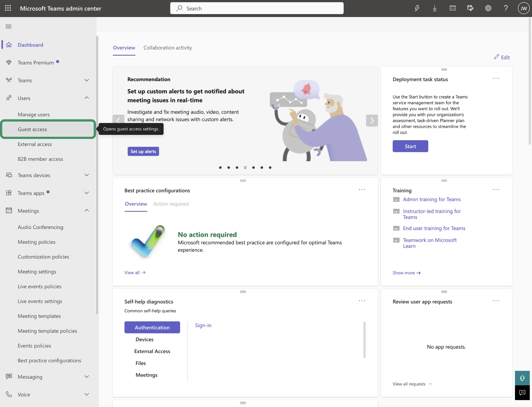Open Admin training for Teams link
Viewport: 532px width, 407px height.
tap(432, 199)
